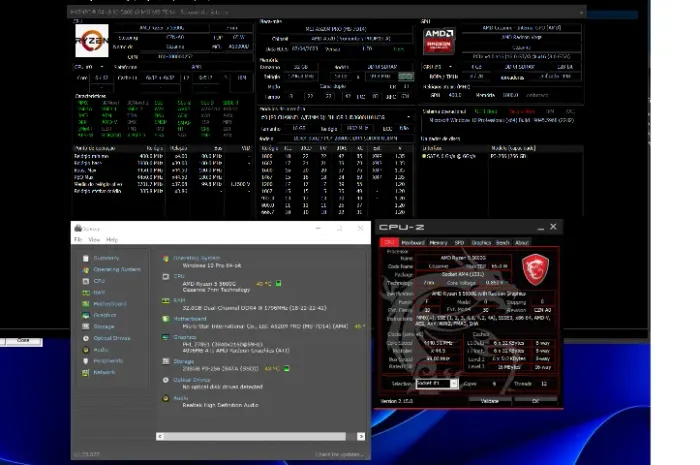Open Network entry in Speccy sidebar
This screenshot has width=700, height=465.
104,372
